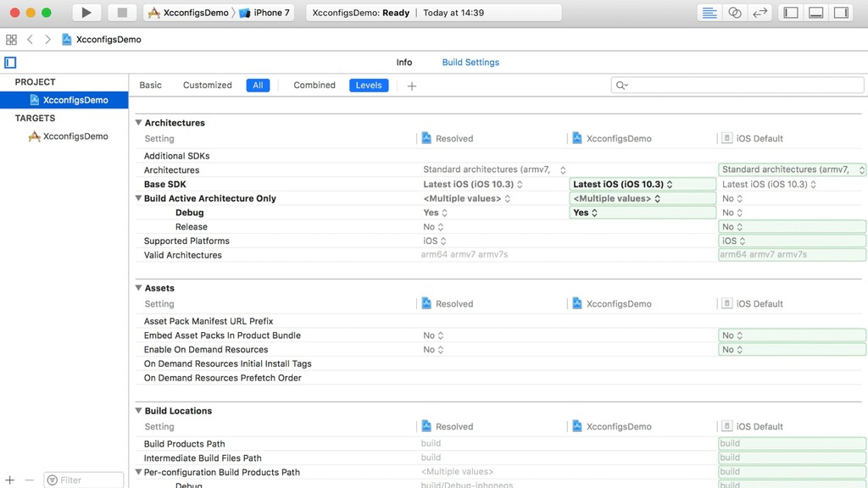Select On Demand Resources Initial Install Tags
The image size is (868, 488).
[x=227, y=363]
